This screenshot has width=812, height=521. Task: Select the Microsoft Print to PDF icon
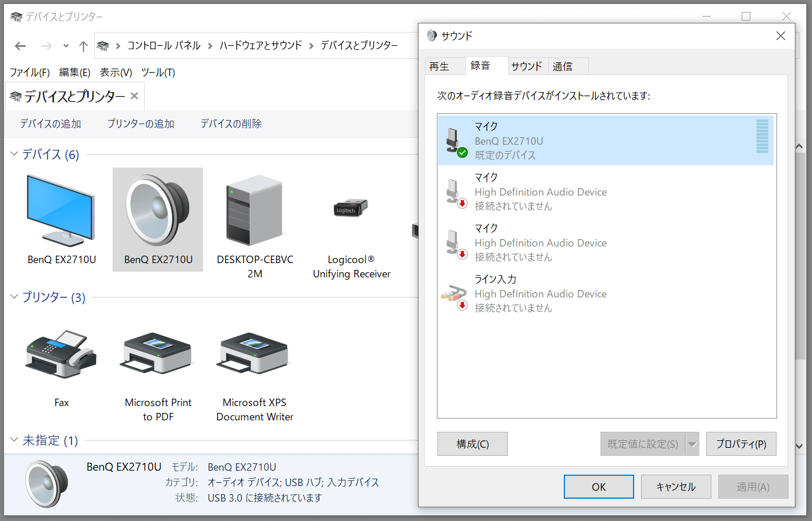click(x=157, y=353)
